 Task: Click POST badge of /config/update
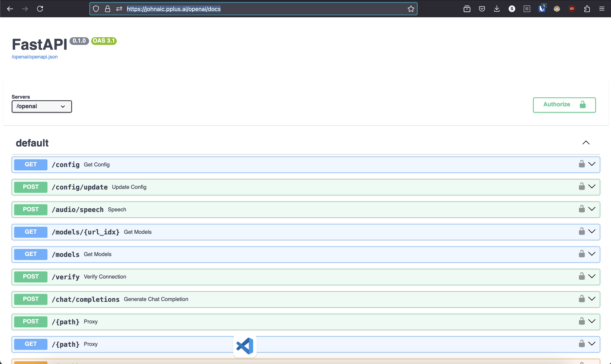pyautogui.click(x=31, y=187)
